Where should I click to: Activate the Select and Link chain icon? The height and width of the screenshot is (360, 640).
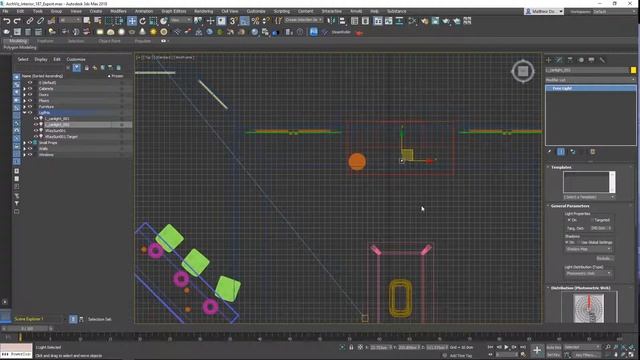(30, 21)
